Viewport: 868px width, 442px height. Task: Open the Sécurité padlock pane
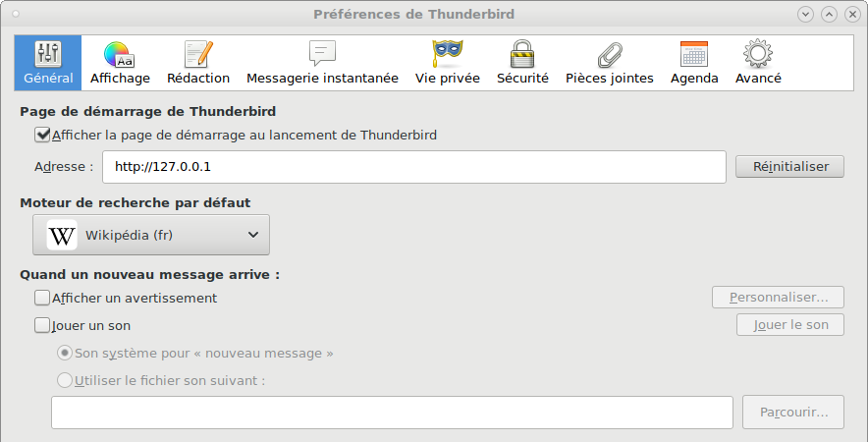point(522,63)
